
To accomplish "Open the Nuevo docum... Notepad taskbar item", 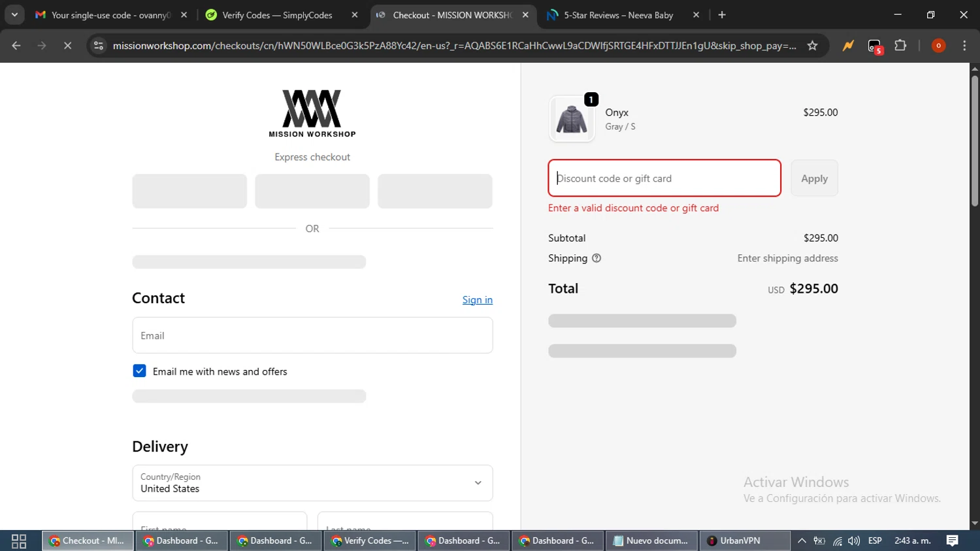I will pyautogui.click(x=651, y=541).
